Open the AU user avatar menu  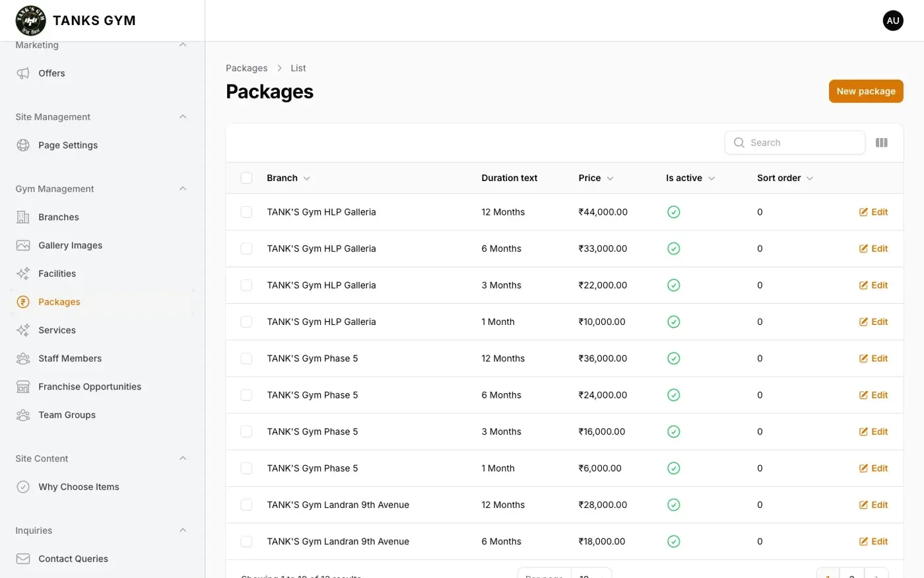893,20
